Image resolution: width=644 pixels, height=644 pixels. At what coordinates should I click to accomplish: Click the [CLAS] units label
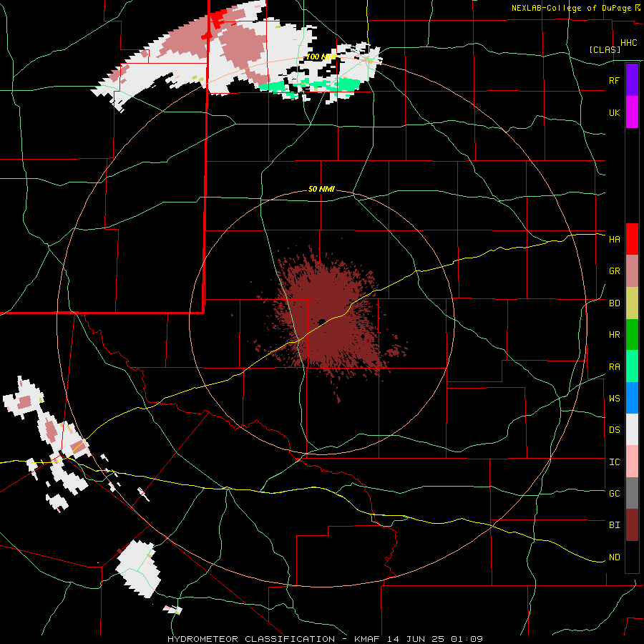[x=605, y=49]
